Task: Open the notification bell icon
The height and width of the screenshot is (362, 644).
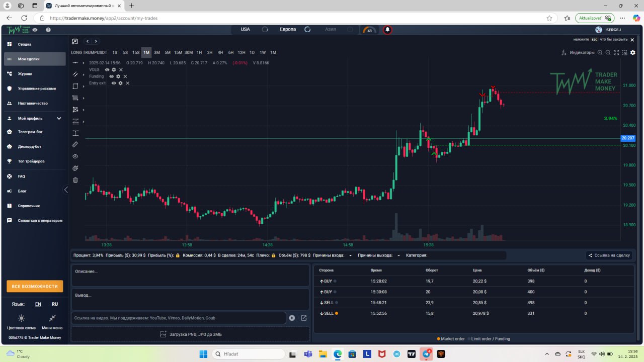Action: (x=387, y=30)
